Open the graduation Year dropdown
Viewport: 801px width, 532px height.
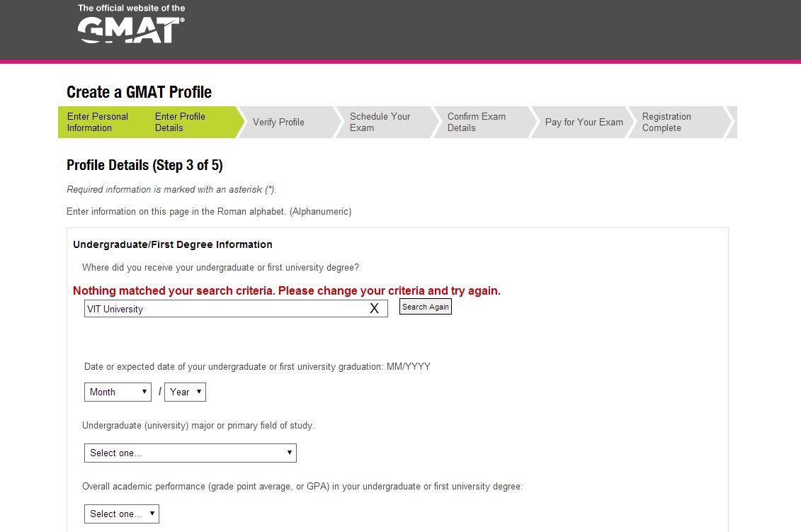tap(185, 392)
